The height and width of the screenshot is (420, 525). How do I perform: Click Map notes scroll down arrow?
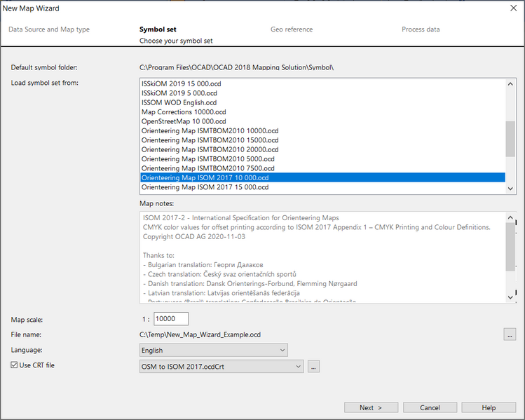[x=510, y=297]
